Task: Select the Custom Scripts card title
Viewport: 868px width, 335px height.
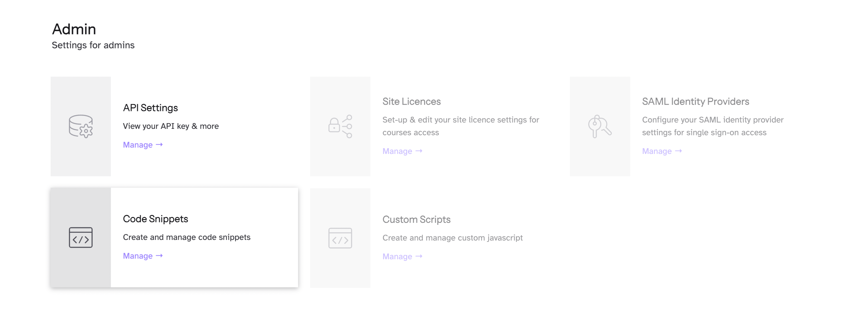Action: (416, 220)
